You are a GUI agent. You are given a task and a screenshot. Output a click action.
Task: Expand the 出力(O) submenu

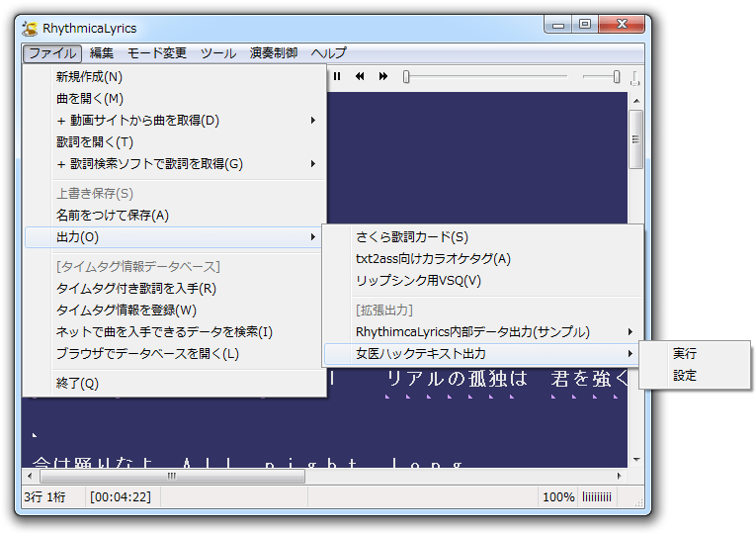(174, 237)
